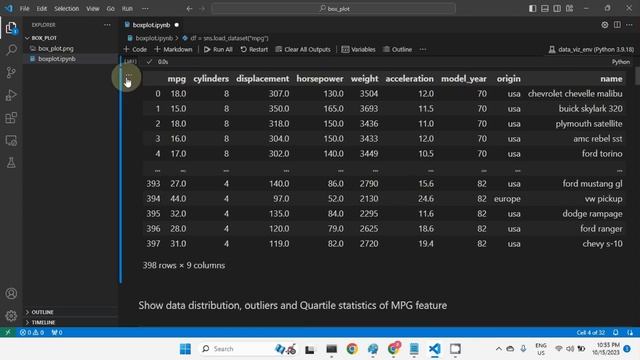Switch to VS Code taskbar icon
This screenshot has height=360, width=640.
(435, 349)
